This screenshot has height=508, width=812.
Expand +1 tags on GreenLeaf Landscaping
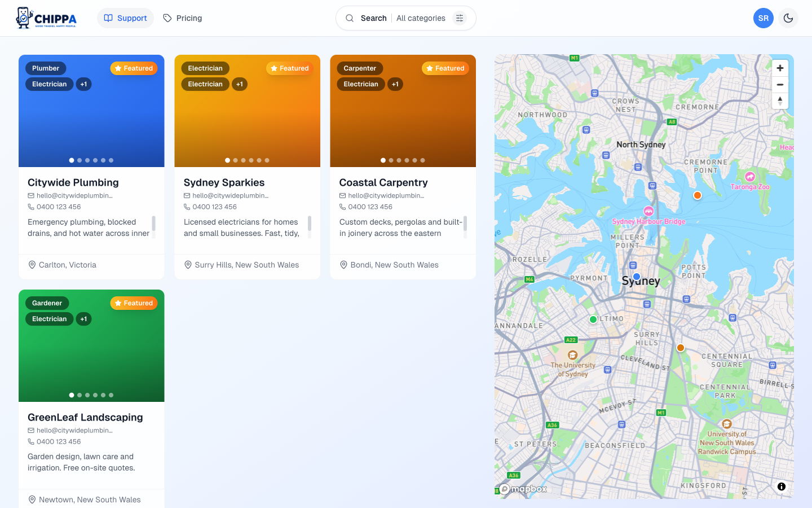(83, 319)
